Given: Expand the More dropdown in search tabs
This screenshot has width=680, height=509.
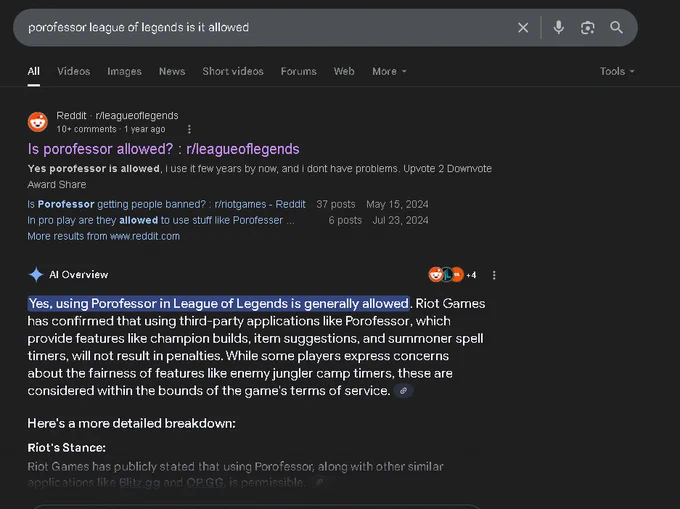Looking at the screenshot, I should coord(389,72).
